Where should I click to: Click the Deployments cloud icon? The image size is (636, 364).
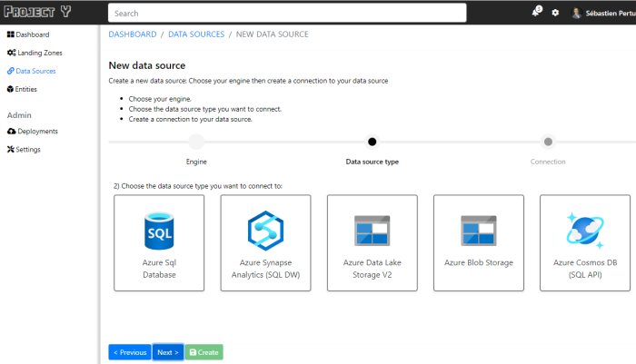tap(11, 132)
